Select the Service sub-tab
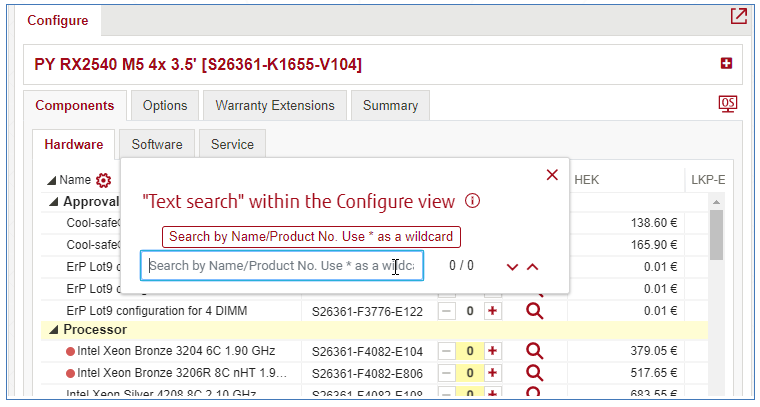 click(x=232, y=144)
